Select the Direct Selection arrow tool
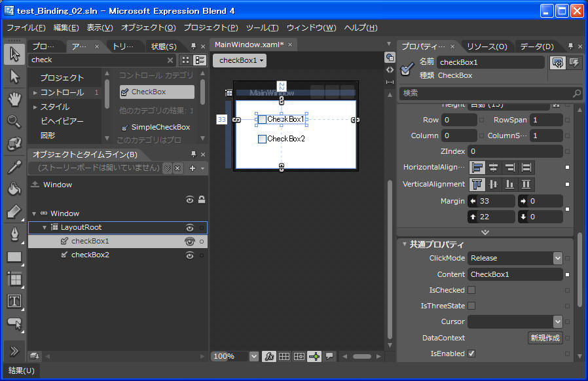This screenshot has width=588, height=381. click(x=14, y=77)
